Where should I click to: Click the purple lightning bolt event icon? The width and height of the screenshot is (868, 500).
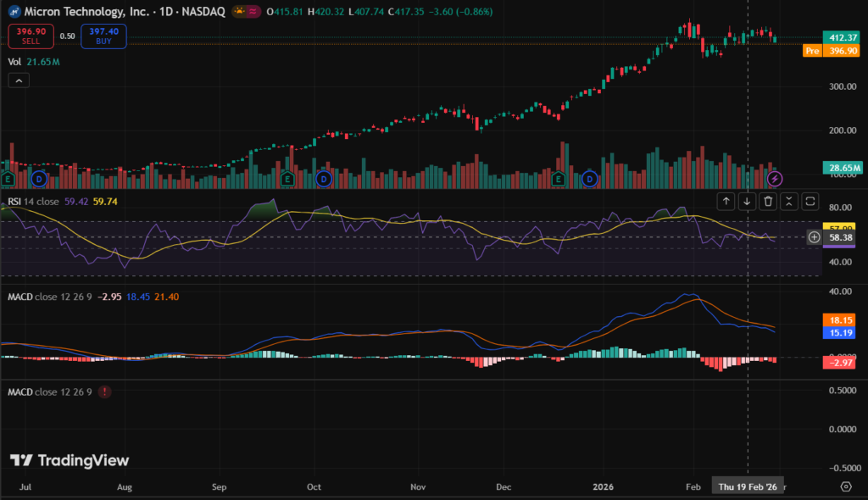click(x=774, y=179)
